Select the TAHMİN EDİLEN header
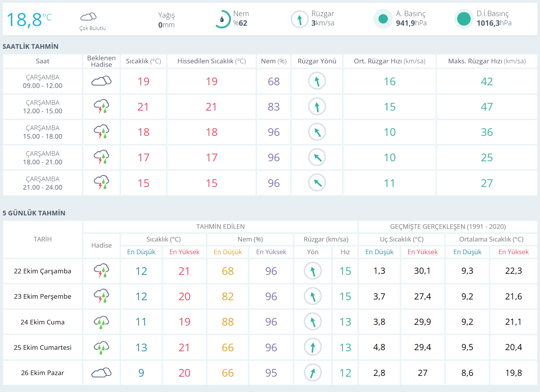The height and width of the screenshot is (392, 540). pos(220,227)
